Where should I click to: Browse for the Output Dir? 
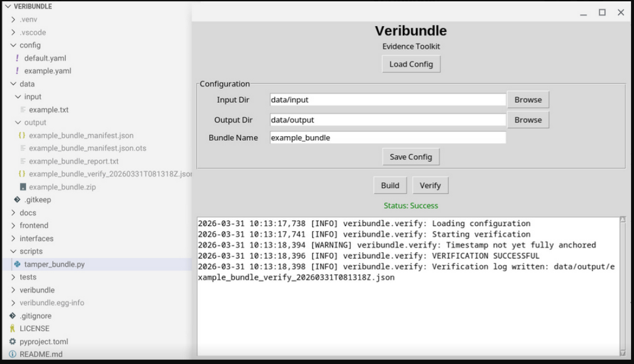(528, 120)
